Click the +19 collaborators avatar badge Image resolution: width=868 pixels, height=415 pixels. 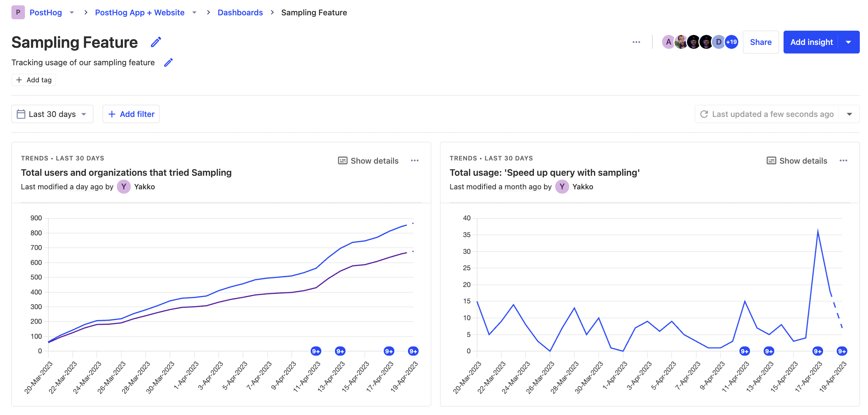(732, 42)
